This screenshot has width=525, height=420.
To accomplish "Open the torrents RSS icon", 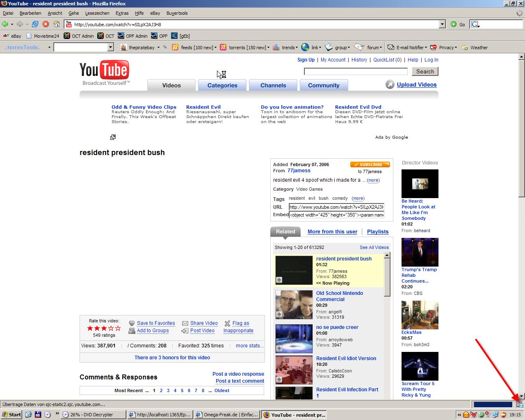I will pos(223,48).
